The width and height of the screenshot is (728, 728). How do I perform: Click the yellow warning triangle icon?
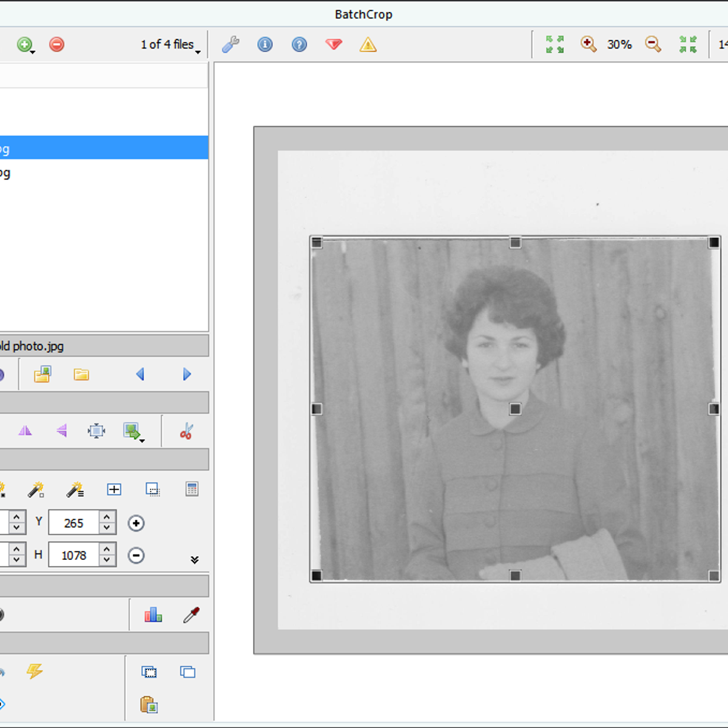pyautogui.click(x=368, y=44)
